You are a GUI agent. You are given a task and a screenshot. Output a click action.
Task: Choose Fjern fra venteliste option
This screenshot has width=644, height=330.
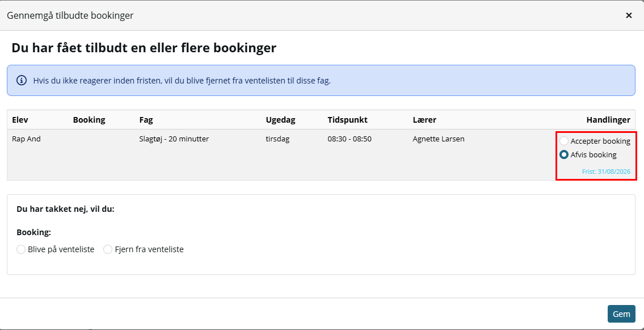[108, 249]
